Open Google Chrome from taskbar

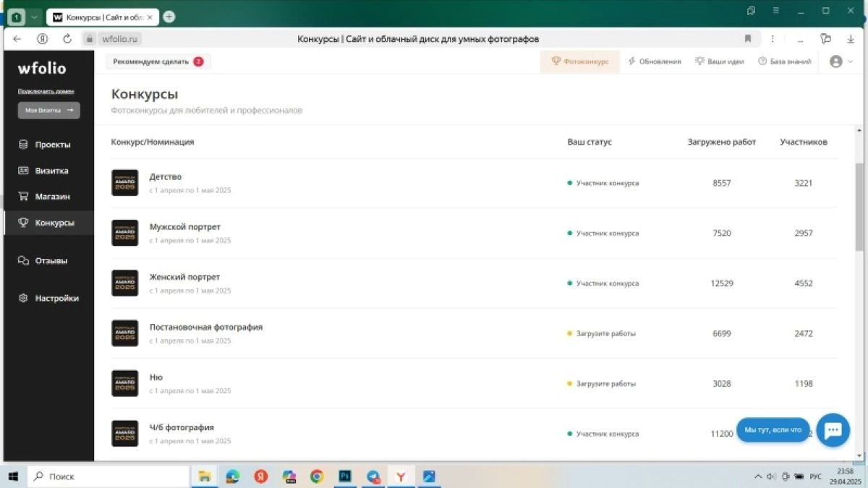[317, 476]
